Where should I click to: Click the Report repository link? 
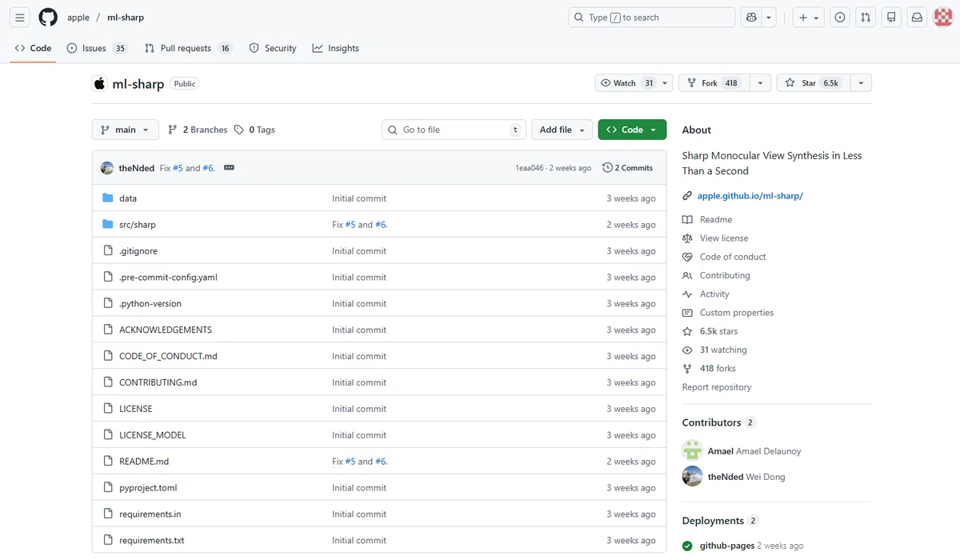point(717,387)
